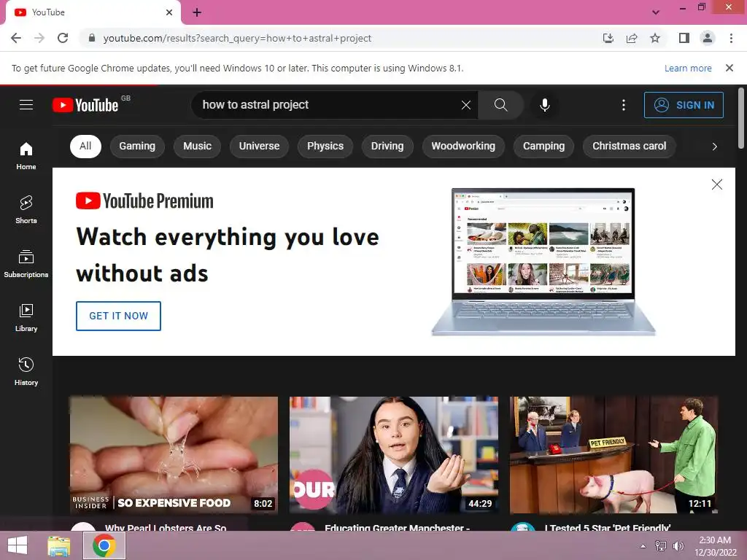The image size is (747, 560).
Task: Click the SIGN IN button
Action: click(684, 105)
